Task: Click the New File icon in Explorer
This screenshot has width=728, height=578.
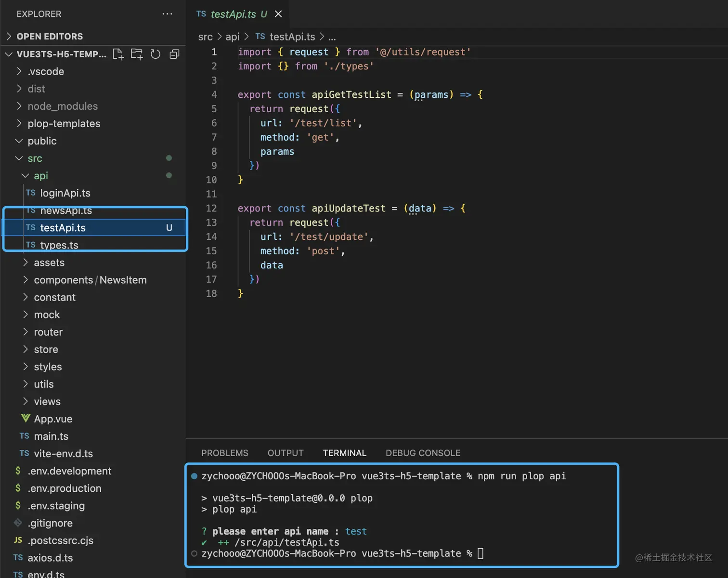Action: 118,54
